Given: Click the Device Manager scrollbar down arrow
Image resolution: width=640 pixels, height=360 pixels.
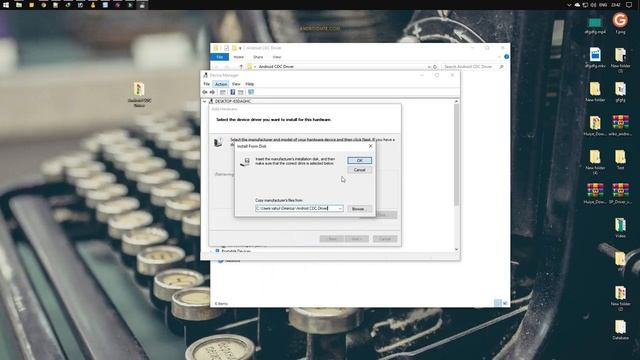Looking at the screenshot, I should point(456,249).
